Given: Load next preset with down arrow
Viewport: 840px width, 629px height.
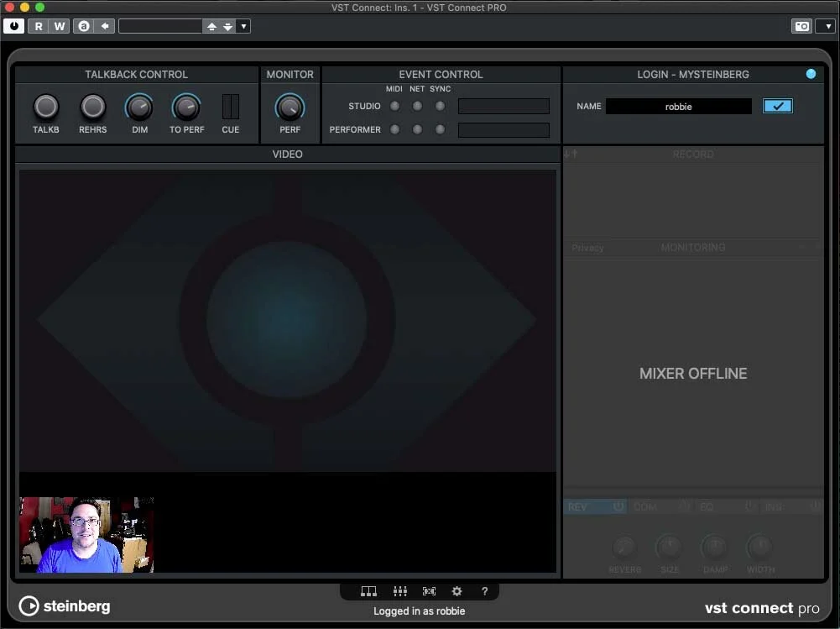Looking at the screenshot, I should (227, 26).
